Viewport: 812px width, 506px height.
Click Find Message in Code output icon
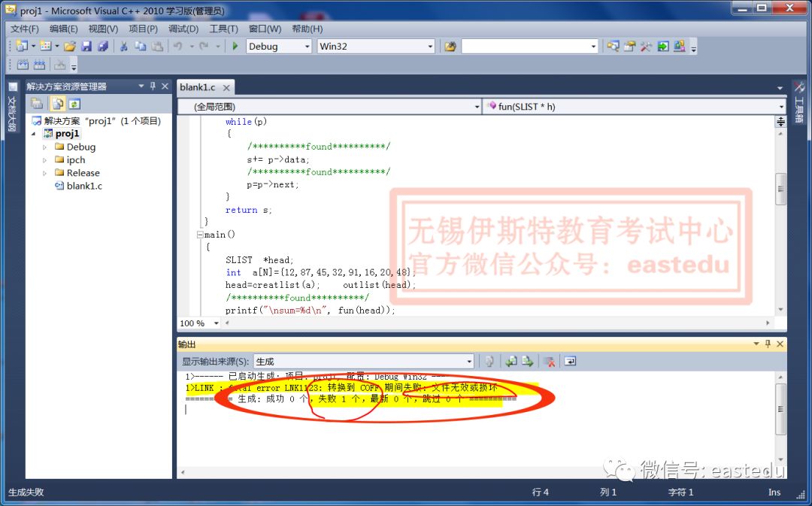pos(489,362)
